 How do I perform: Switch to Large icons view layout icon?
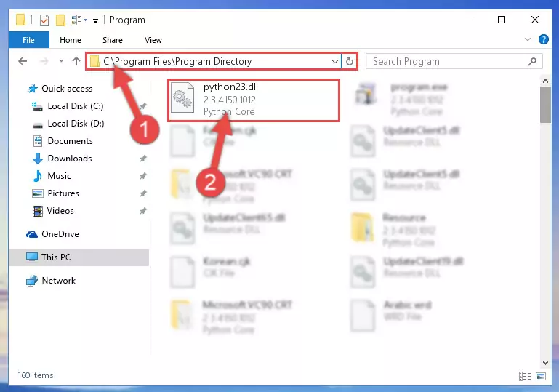coord(541,376)
